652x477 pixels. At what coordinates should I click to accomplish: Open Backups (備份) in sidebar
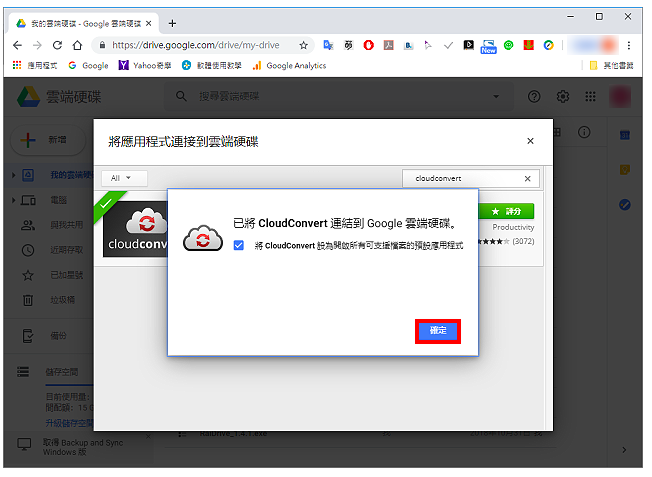coord(44,336)
